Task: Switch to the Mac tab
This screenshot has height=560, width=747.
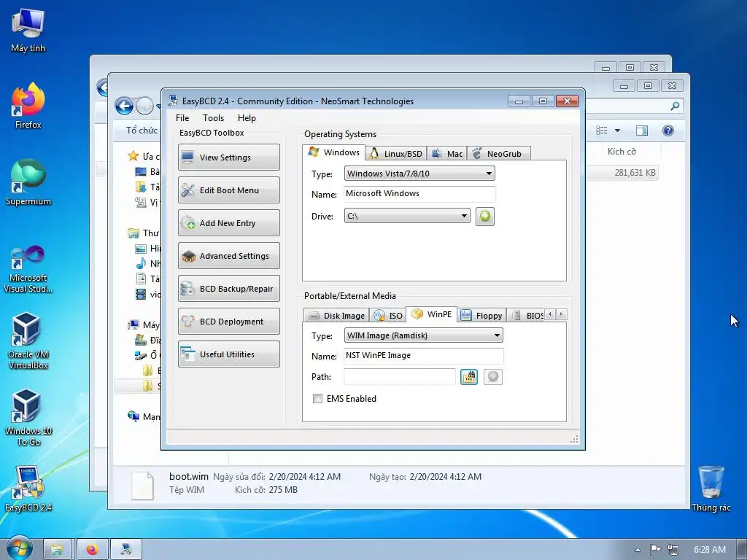Action: tap(447, 153)
